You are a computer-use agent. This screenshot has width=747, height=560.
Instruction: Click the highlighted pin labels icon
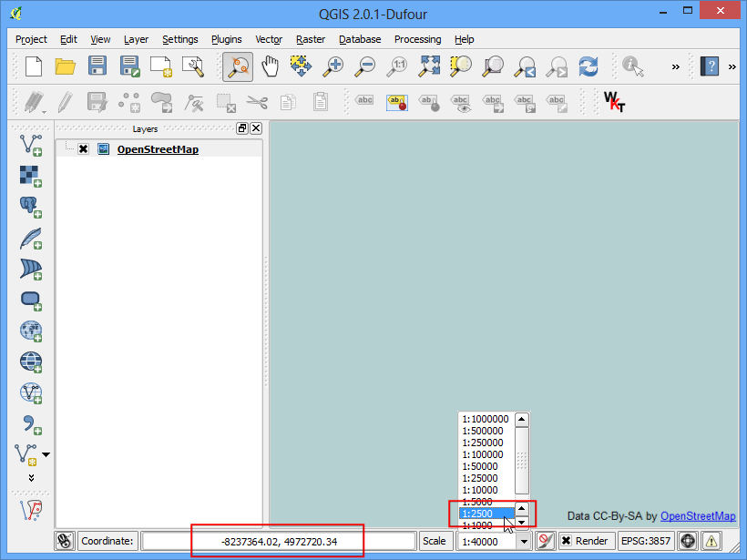[x=397, y=101]
